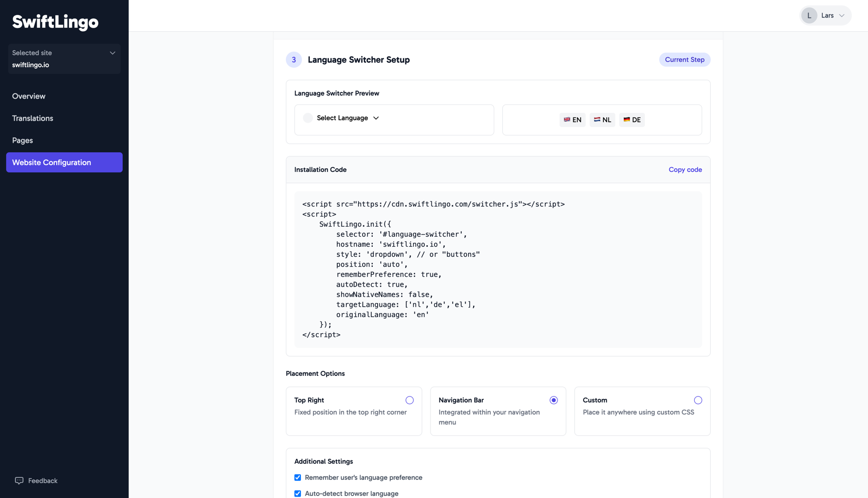Click the Language Switcher Preview label
868x498 pixels.
(x=337, y=93)
